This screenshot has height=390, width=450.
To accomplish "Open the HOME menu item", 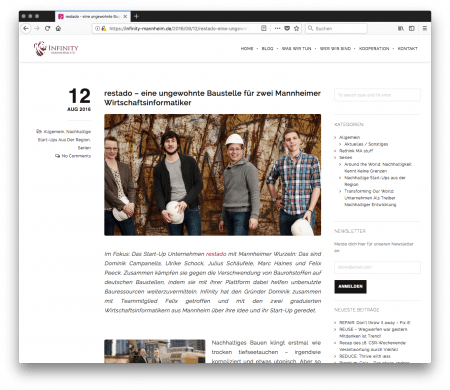I will coord(247,49).
